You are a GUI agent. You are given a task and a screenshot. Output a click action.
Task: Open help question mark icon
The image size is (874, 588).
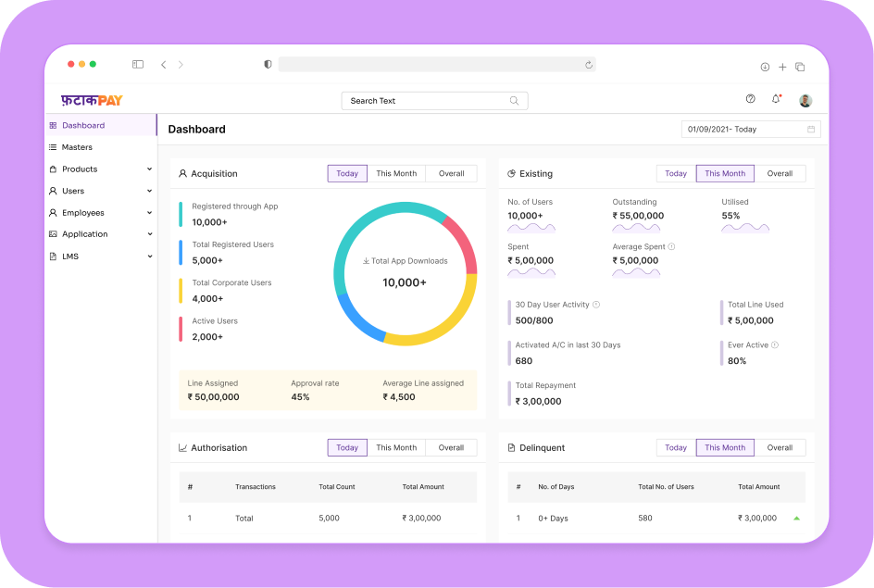tap(750, 99)
